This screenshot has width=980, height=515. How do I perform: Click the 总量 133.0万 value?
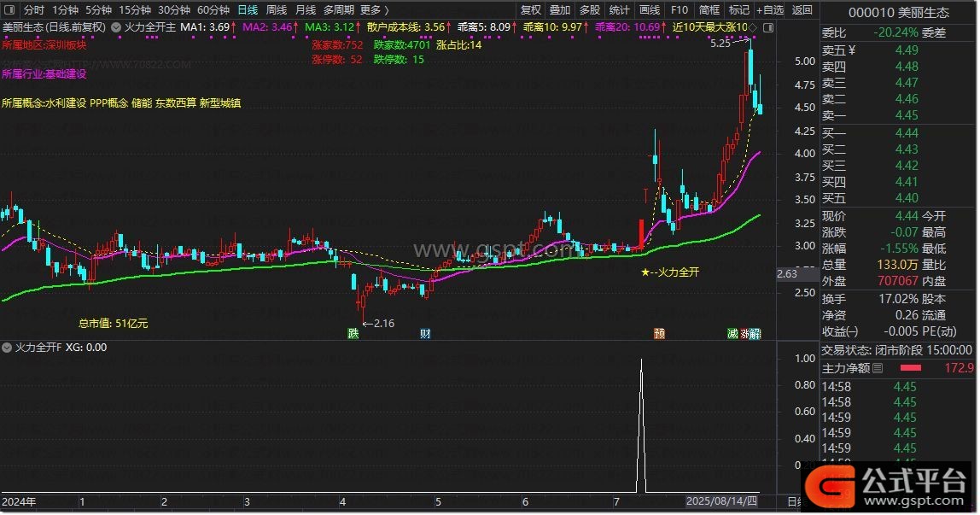pyautogui.click(x=898, y=265)
